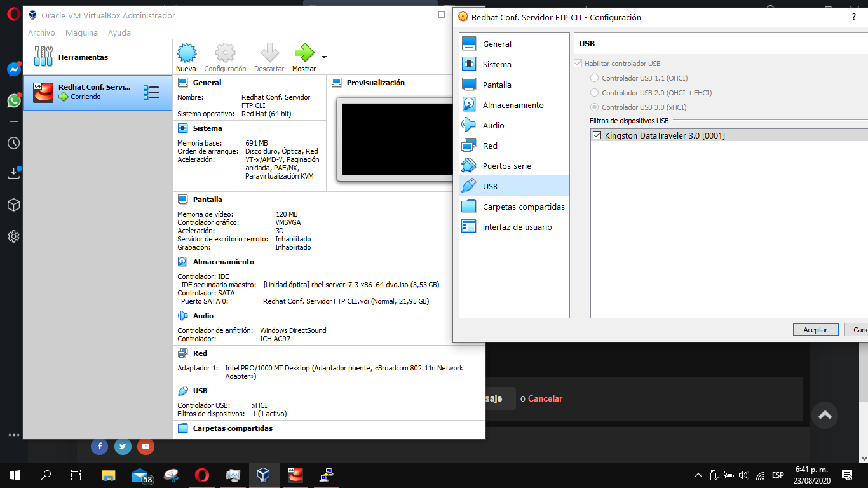Click the Facebook share icon
The image size is (868, 488).
pos(99,446)
